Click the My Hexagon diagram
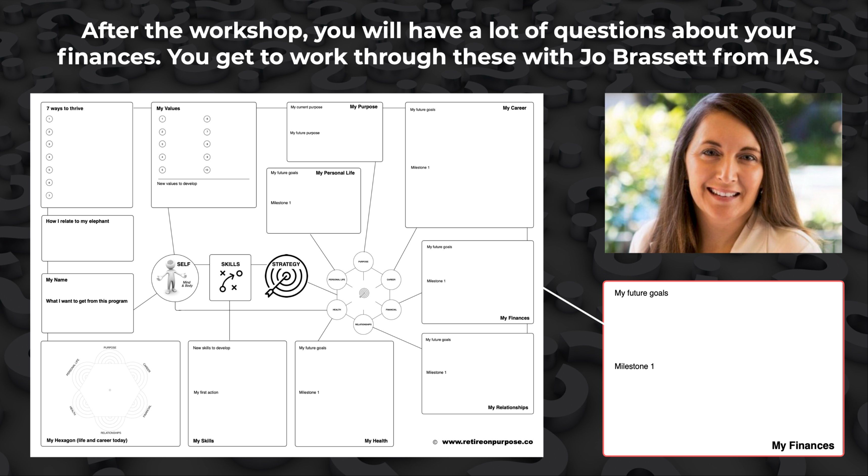This screenshot has height=476, width=868. pos(110,390)
